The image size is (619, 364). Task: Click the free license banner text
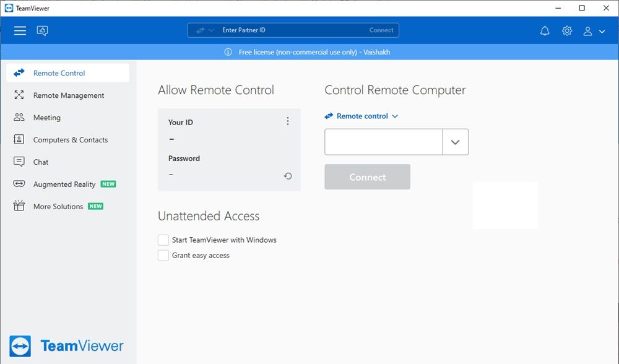[314, 52]
